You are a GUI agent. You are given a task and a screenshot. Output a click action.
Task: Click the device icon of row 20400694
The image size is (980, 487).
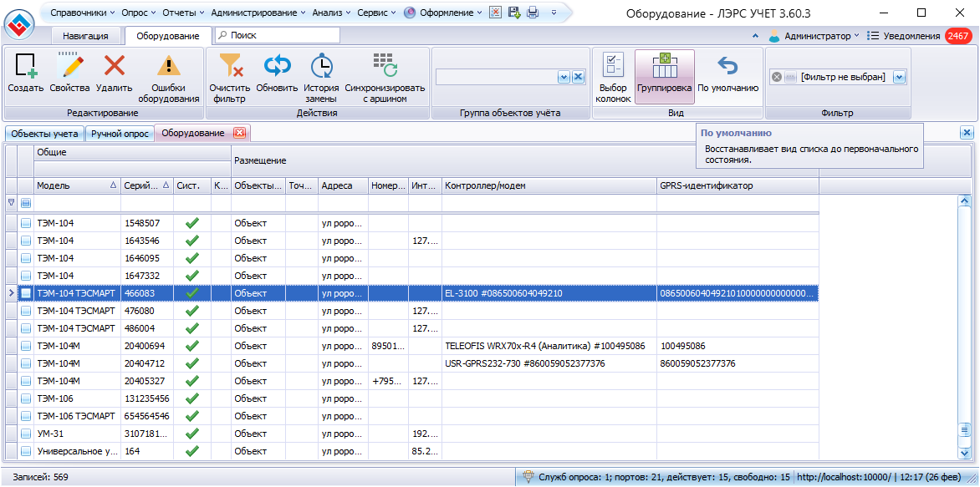pos(26,346)
